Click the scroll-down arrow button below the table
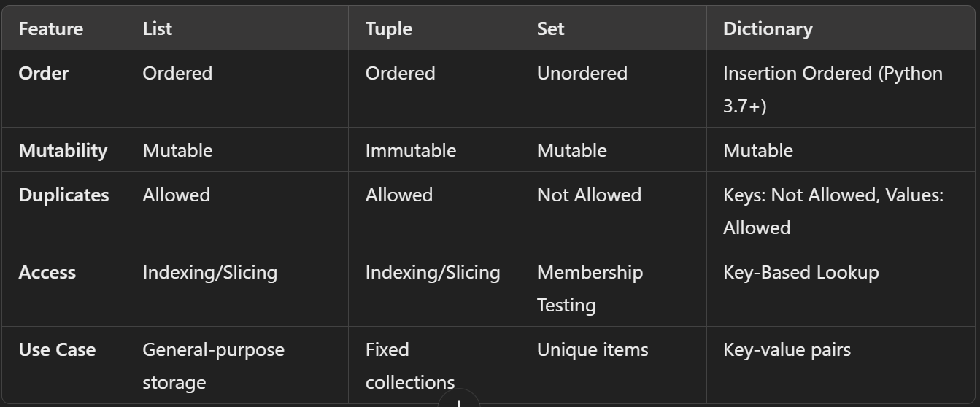The height and width of the screenshot is (407, 980). [x=458, y=402]
